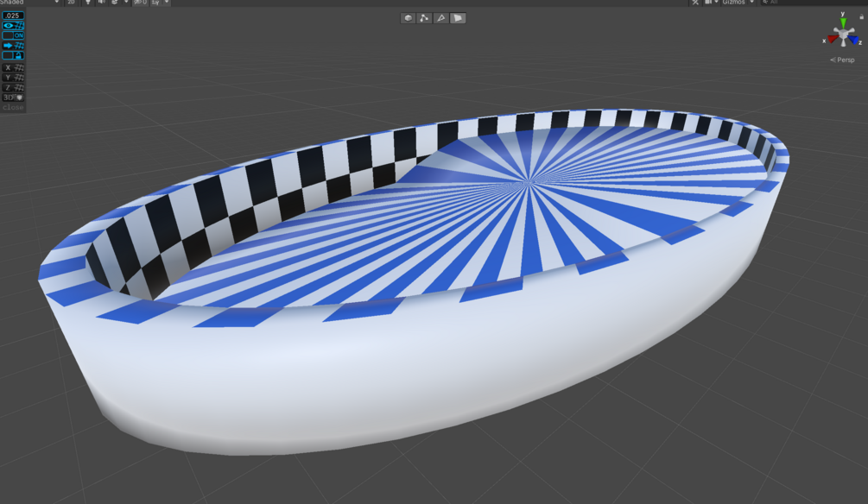
Task: Click the red X axis gizmo cone
Action: 832,40
